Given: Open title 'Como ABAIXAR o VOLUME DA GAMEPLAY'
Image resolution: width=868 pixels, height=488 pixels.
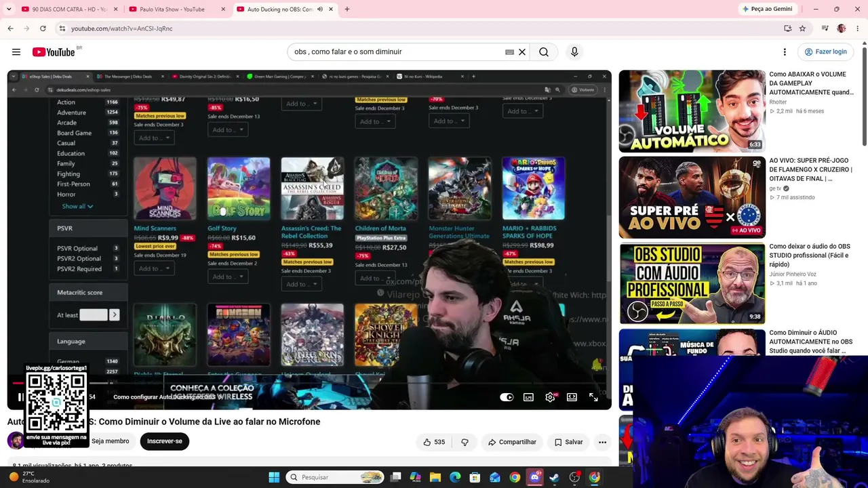Looking at the screenshot, I should (x=811, y=83).
